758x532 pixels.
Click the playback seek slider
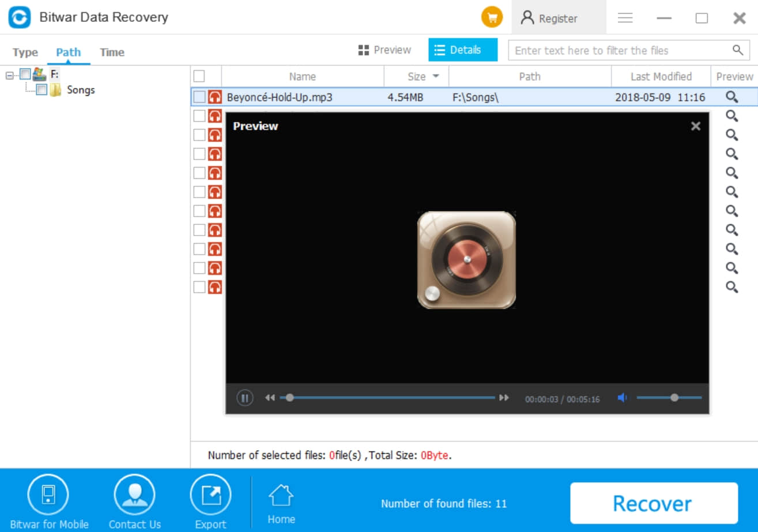tap(387, 398)
